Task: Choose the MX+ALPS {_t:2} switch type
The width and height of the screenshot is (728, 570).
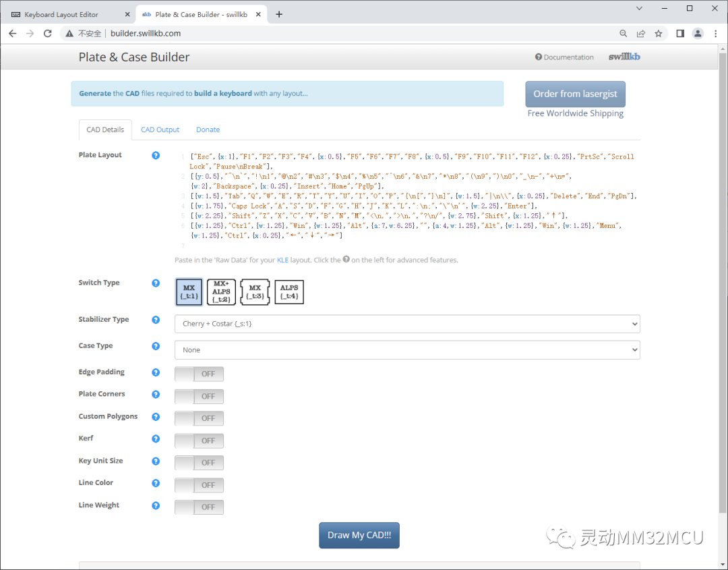Action: tap(222, 291)
